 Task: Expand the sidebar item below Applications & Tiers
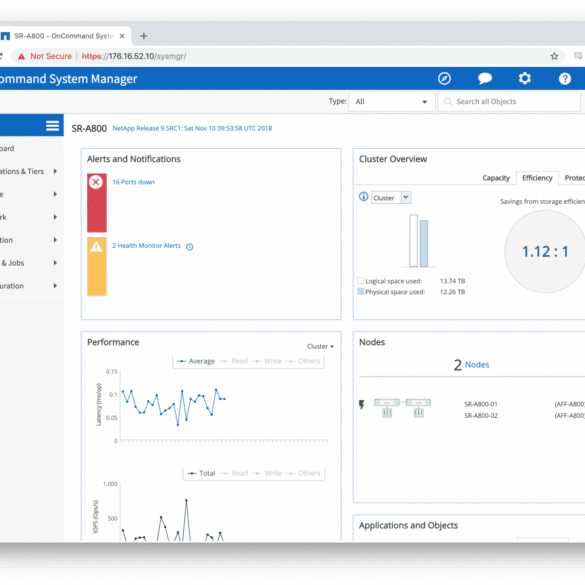tap(55, 194)
